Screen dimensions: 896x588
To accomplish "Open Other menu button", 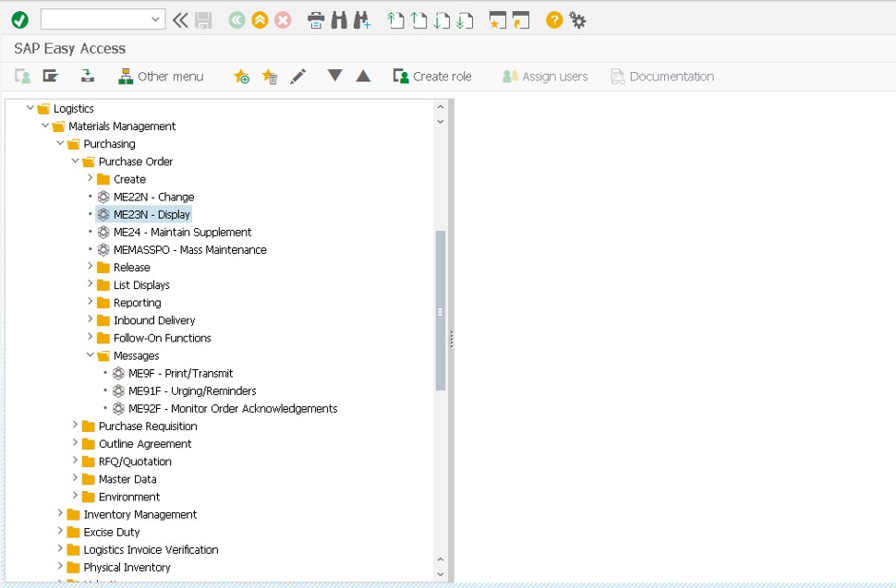I will (161, 77).
